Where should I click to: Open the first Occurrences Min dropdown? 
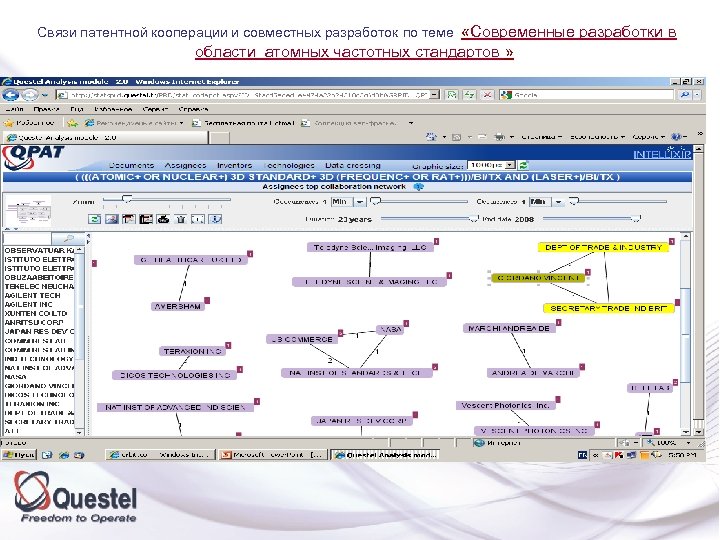coord(360,202)
